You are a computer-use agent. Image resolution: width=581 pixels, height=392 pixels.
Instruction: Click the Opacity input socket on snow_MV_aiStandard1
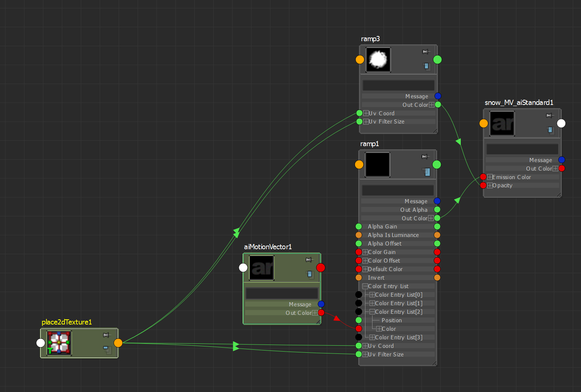tap(483, 185)
